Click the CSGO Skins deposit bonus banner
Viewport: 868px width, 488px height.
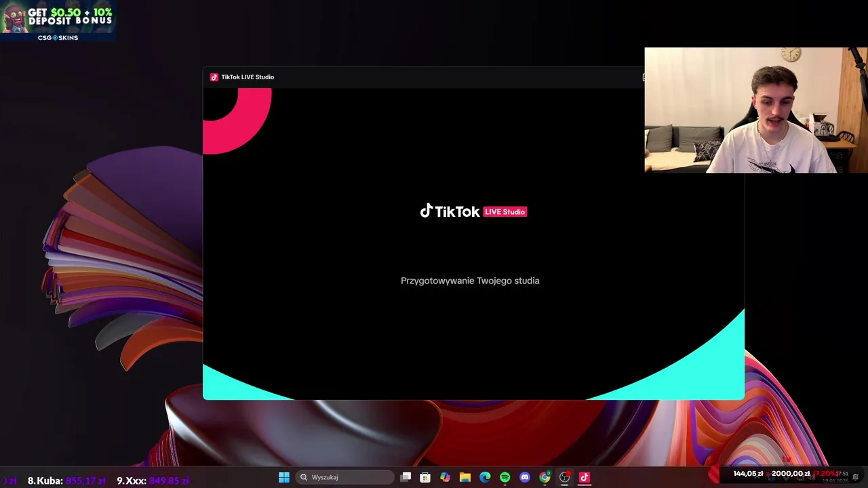(58, 21)
